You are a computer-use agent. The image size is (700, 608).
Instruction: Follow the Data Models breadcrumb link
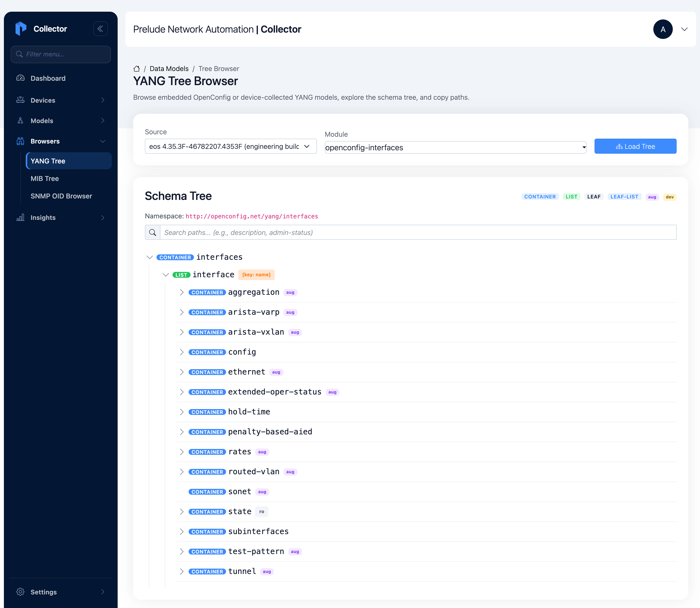tap(169, 69)
